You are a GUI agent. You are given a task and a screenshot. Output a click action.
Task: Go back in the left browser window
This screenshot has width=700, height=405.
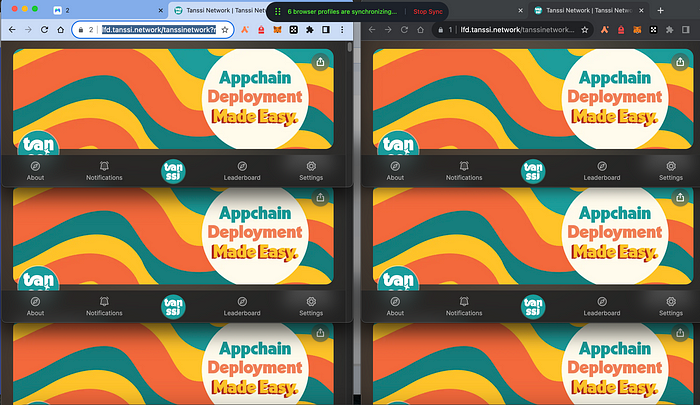pyautogui.click(x=12, y=30)
